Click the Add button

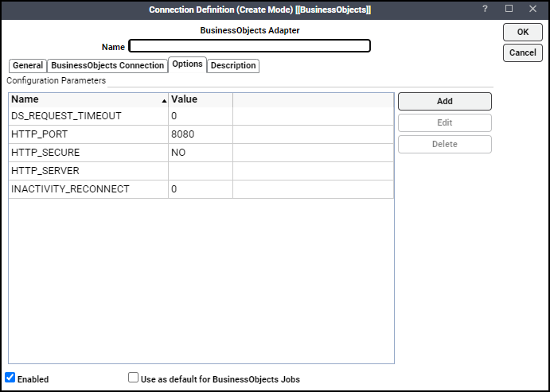(445, 101)
